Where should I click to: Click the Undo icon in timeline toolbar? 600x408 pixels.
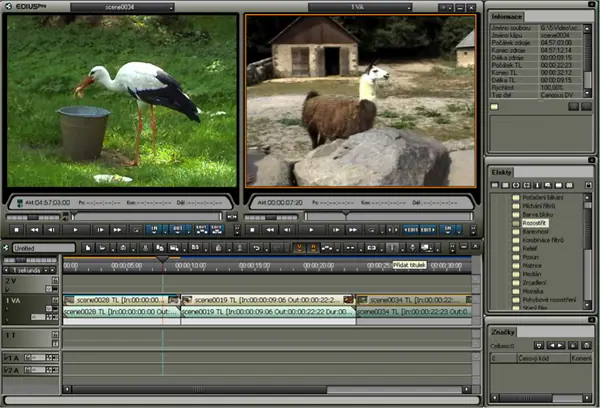coord(257,247)
